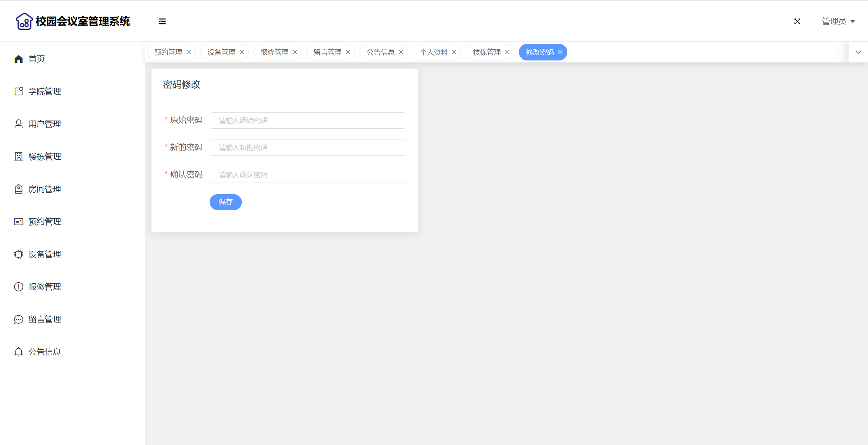Click the 报修管理 warning icon
This screenshot has width=868, height=445.
[19, 287]
